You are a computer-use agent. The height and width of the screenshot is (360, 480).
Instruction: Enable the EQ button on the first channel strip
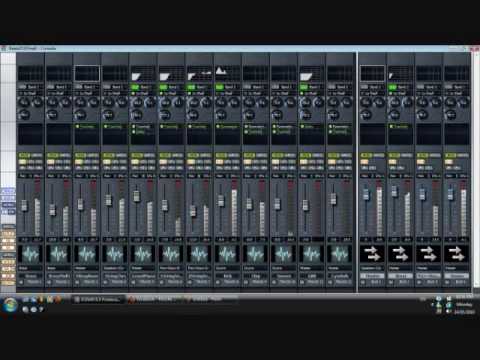23,87
